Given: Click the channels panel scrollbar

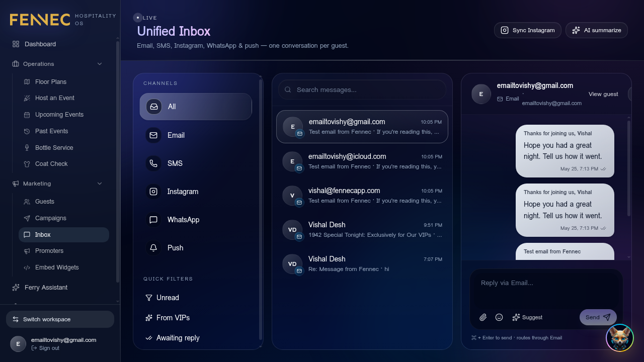Looking at the screenshot, I should (261, 209).
